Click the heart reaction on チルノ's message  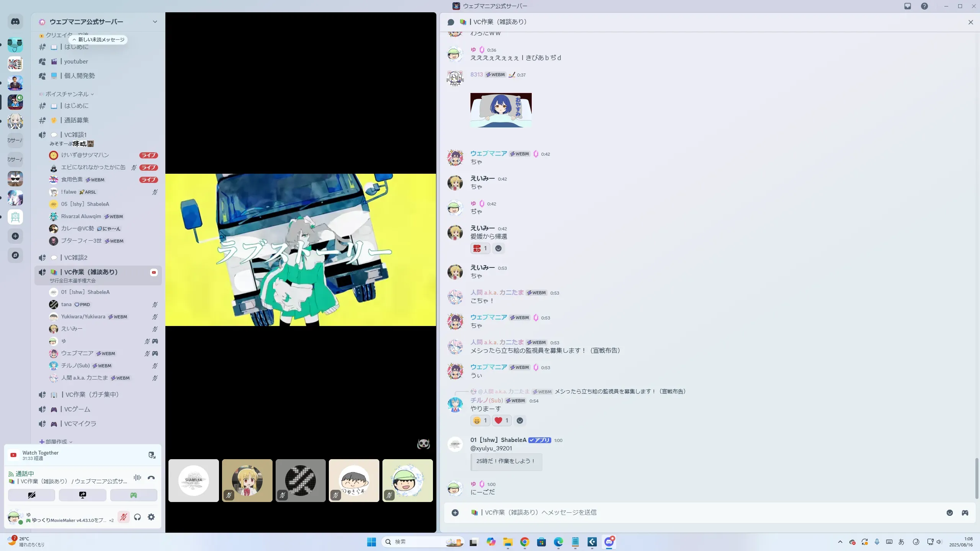(x=501, y=421)
